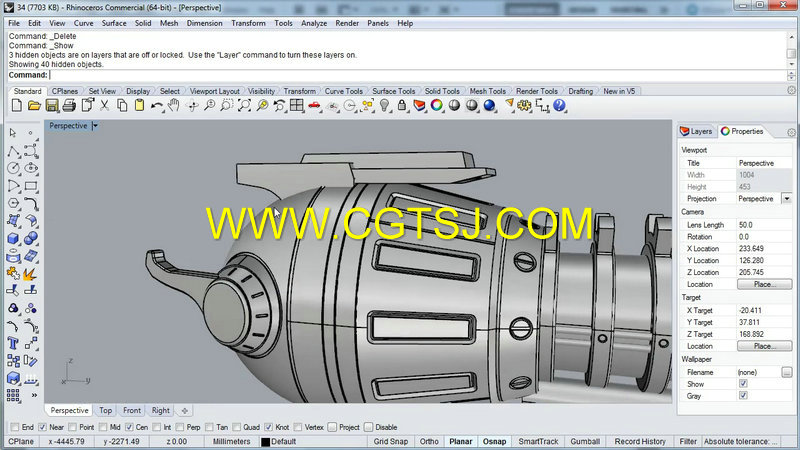This screenshot has height=450, width=800.
Task: Select the Boolean union spheres tool
Action: click(31, 238)
